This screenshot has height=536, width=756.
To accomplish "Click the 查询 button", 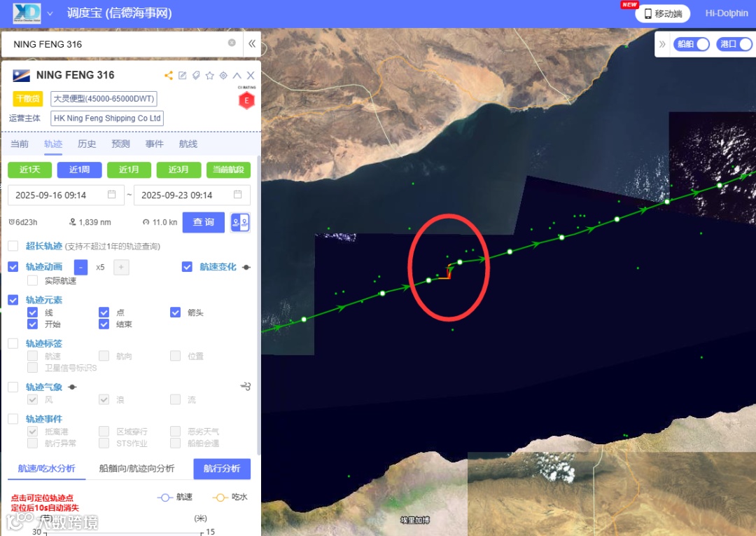I will (204, 222).
